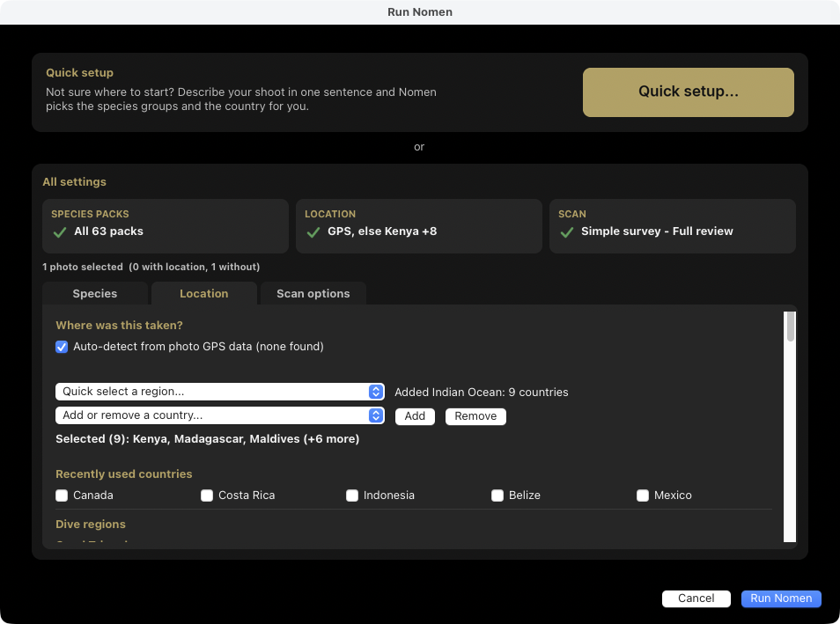840x624 pixels.
Task: Click the Added Indian Ocean: 9 countries status
Action: 482,392
